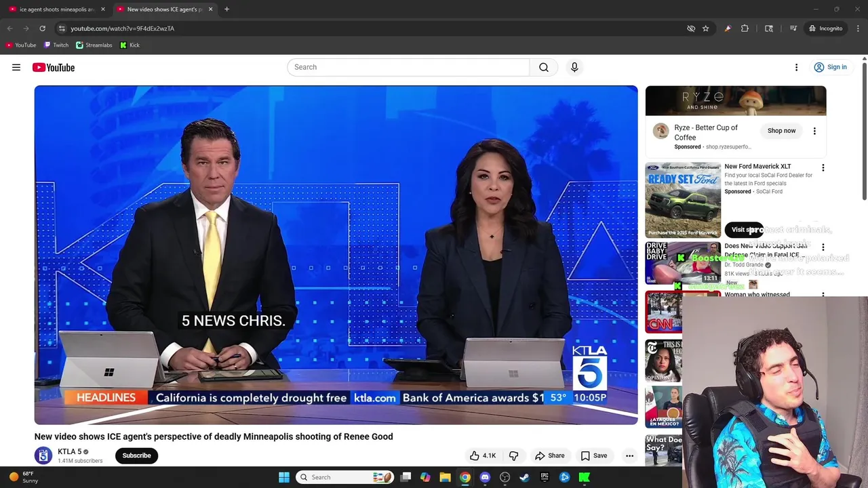Click the browser address bar URL

click(122, 28)
